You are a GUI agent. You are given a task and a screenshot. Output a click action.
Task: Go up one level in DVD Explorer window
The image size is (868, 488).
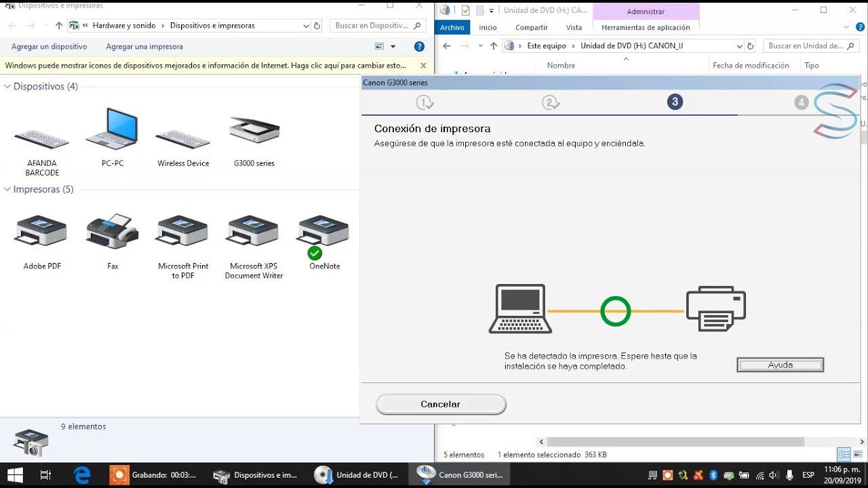[494, 46]
